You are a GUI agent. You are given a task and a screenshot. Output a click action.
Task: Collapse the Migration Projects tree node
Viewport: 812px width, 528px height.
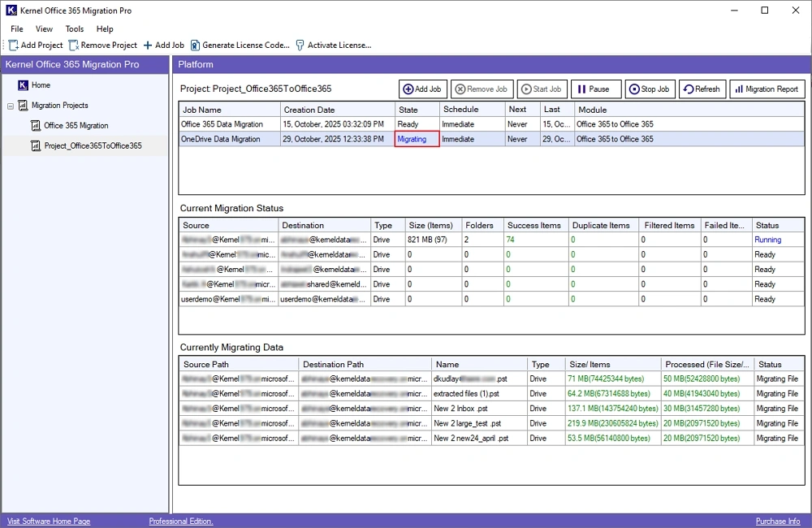pos(11,106)
